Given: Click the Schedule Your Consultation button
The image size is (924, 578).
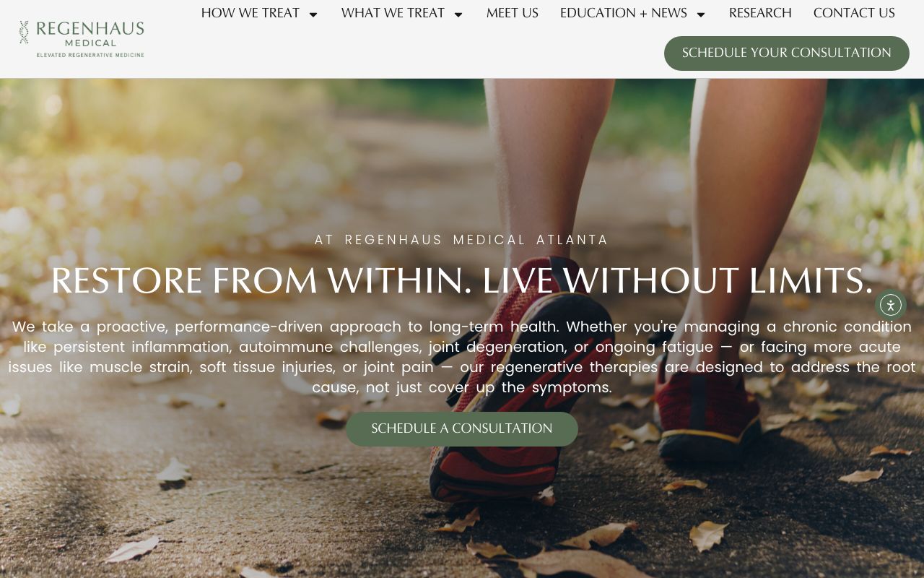Looking at the screenshot, I should pos(787,53).
